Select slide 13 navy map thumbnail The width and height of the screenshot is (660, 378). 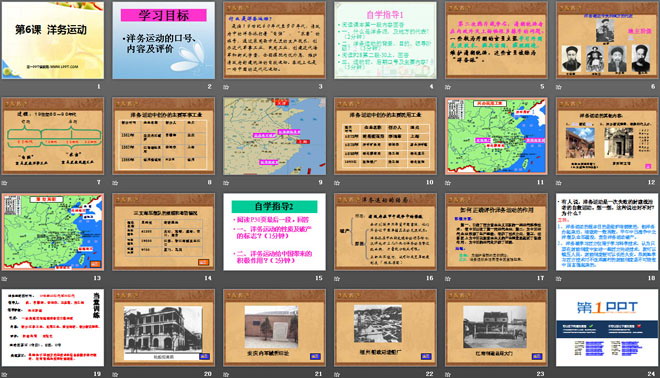53,232
